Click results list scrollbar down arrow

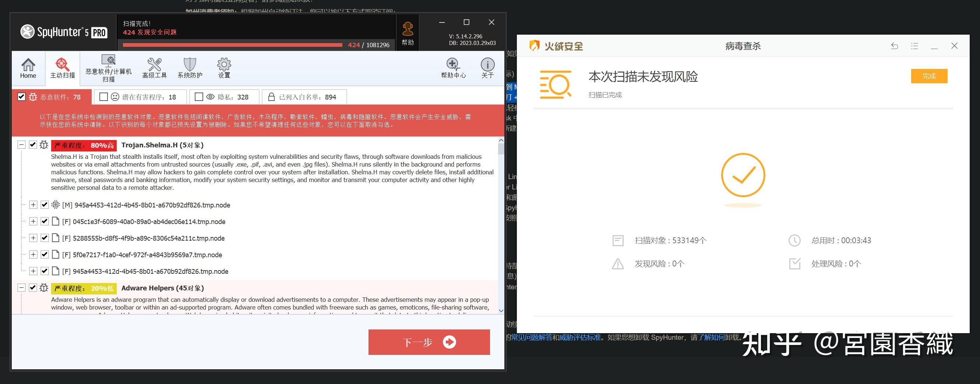pos(501,310)
